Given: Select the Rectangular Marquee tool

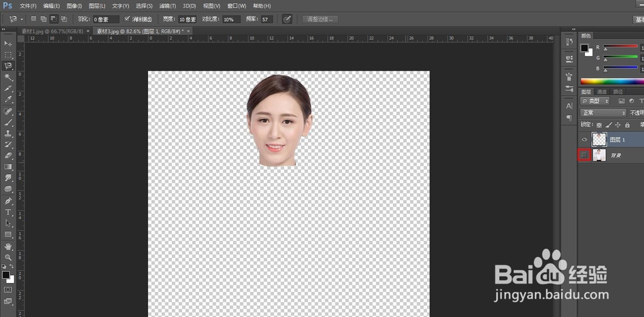Looking at the screenshot, I should pos(8,55).
